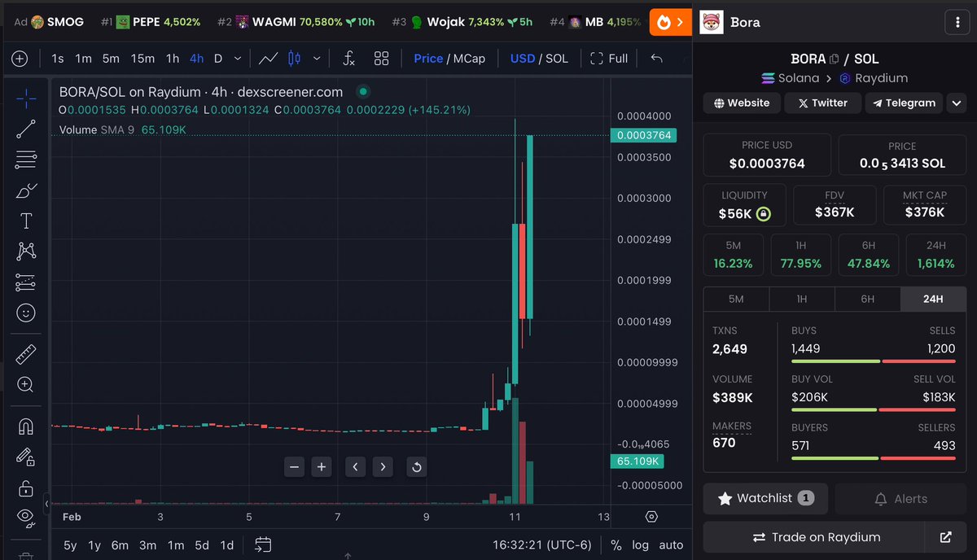
Task: Click the add symbol plus icon
Action: pyautogui.click(x=20, y=59)
